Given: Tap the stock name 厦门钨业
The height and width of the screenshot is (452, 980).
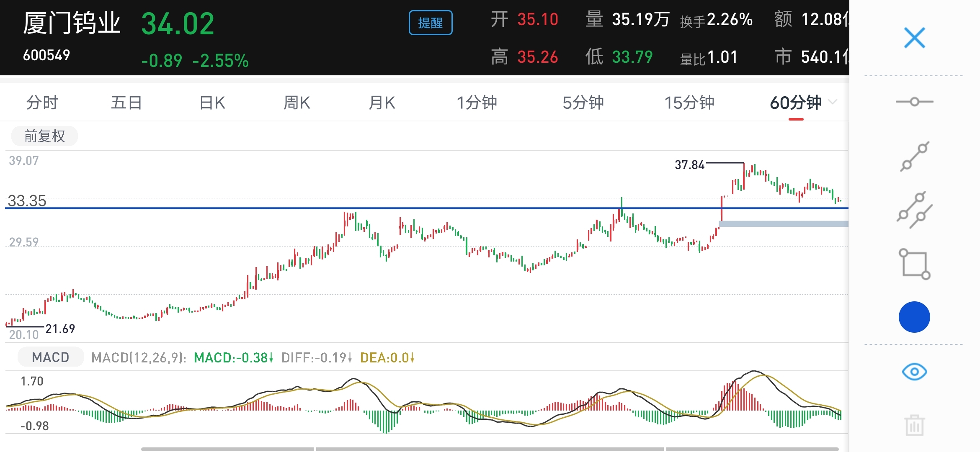Looking at the screenshot, I should pos(72,23).
